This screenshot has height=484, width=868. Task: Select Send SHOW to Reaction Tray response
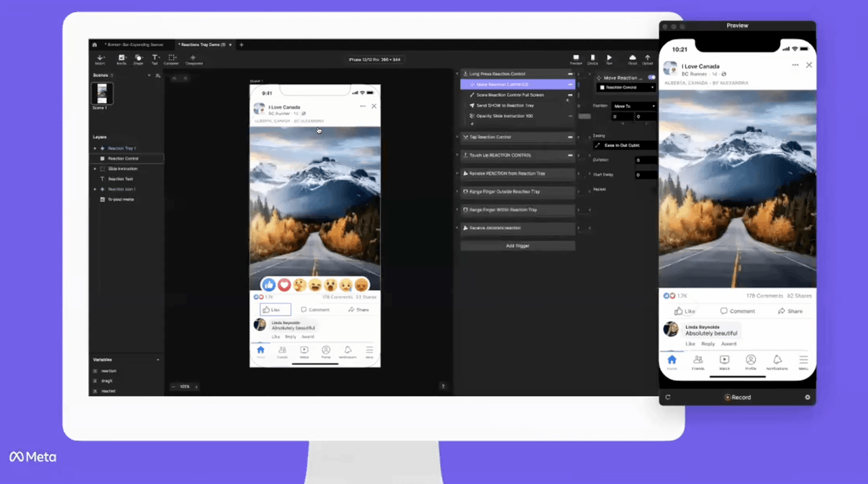518,106
